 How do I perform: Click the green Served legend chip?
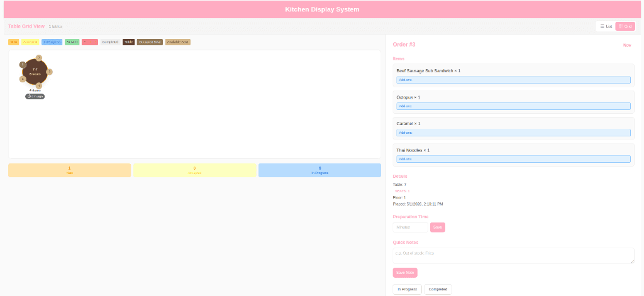[72, 42]
